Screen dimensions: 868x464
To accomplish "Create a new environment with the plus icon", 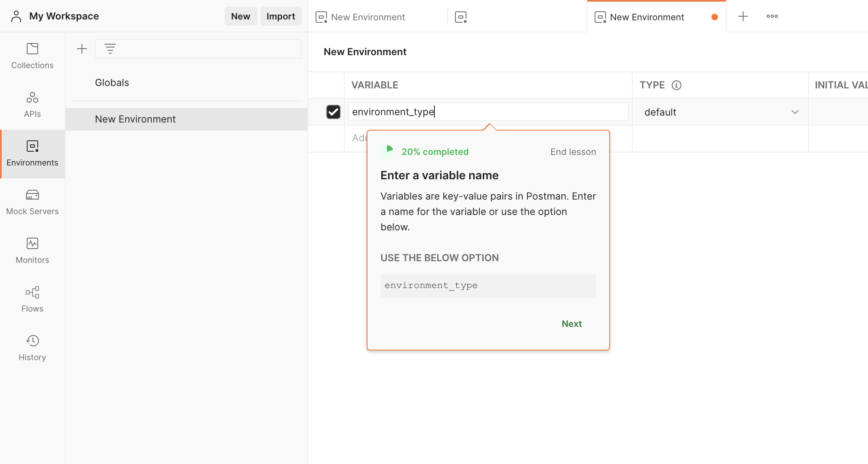I will tap(82, 48).
